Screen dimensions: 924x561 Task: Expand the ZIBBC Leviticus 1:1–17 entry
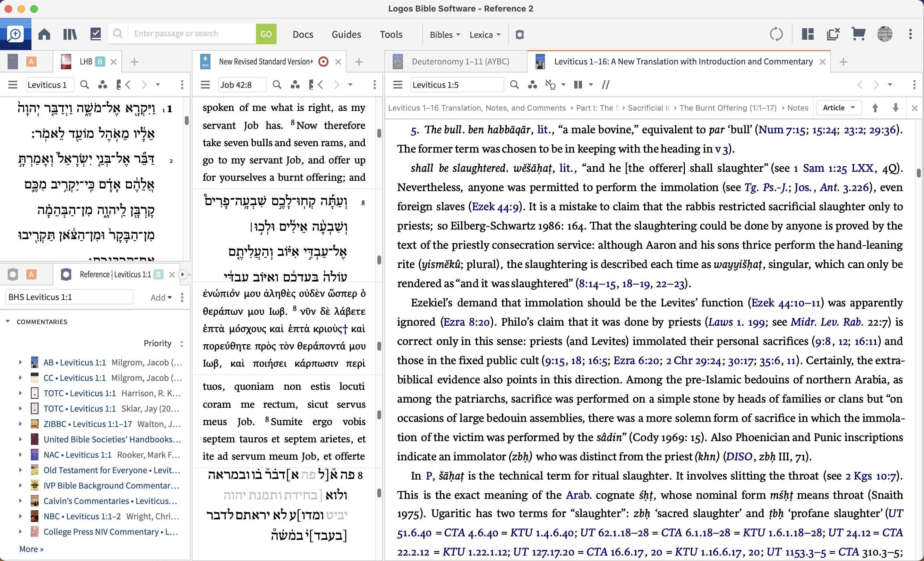[x=20, y=424]
